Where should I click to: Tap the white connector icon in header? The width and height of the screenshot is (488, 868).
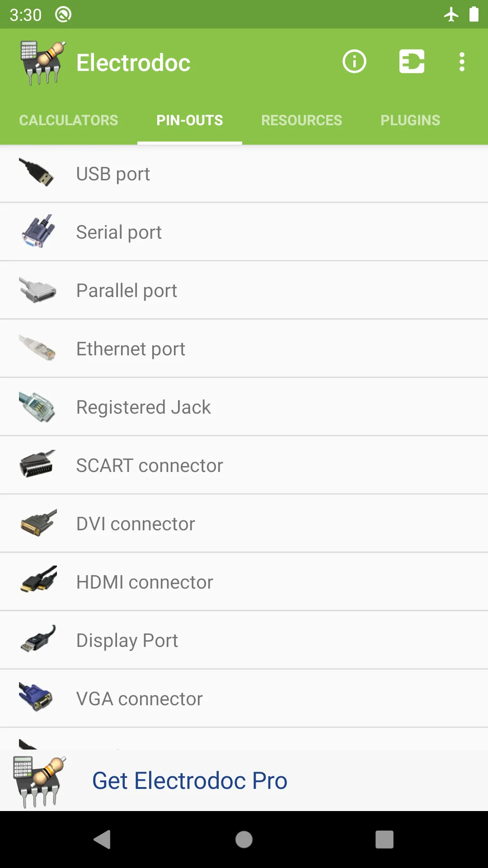412,61
